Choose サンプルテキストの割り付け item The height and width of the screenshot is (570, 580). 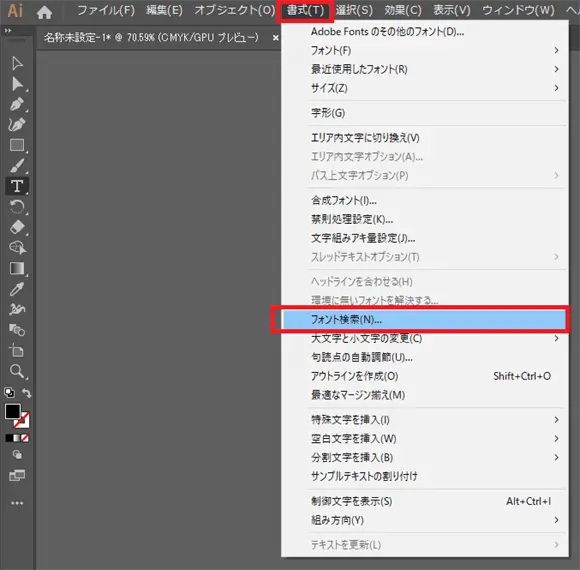[x=425, y=476]
